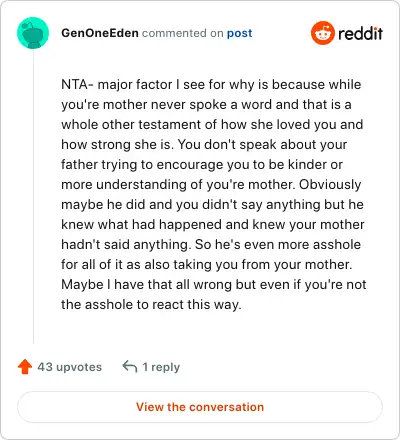This screenshot has height=440, width=400.
Task: Click the curved reply arrow icon
Action: 130,367
